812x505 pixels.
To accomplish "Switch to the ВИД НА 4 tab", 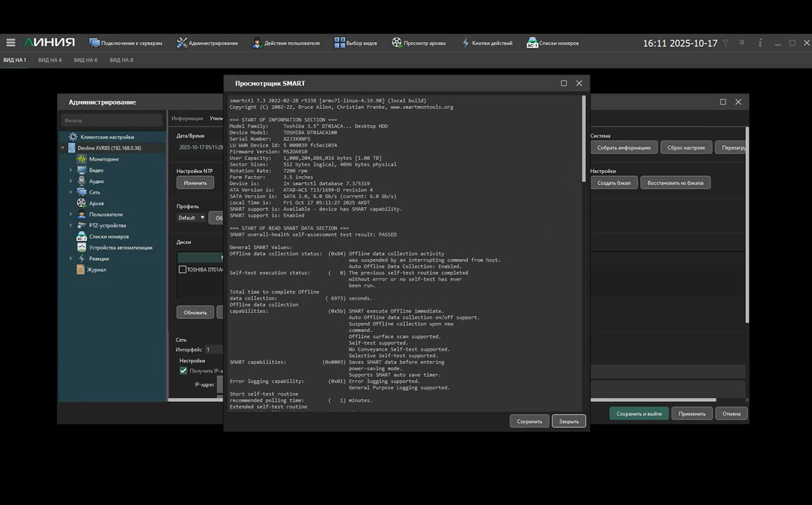I will 50,60.
